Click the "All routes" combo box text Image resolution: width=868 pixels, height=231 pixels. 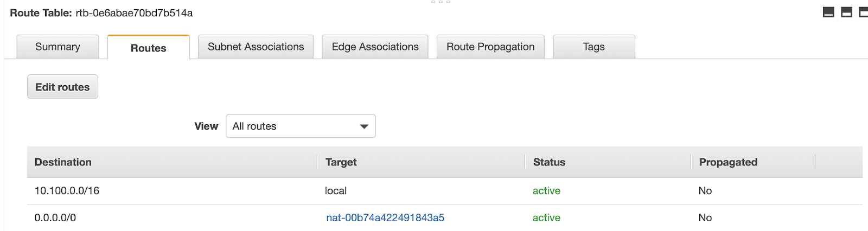(254, 126)
